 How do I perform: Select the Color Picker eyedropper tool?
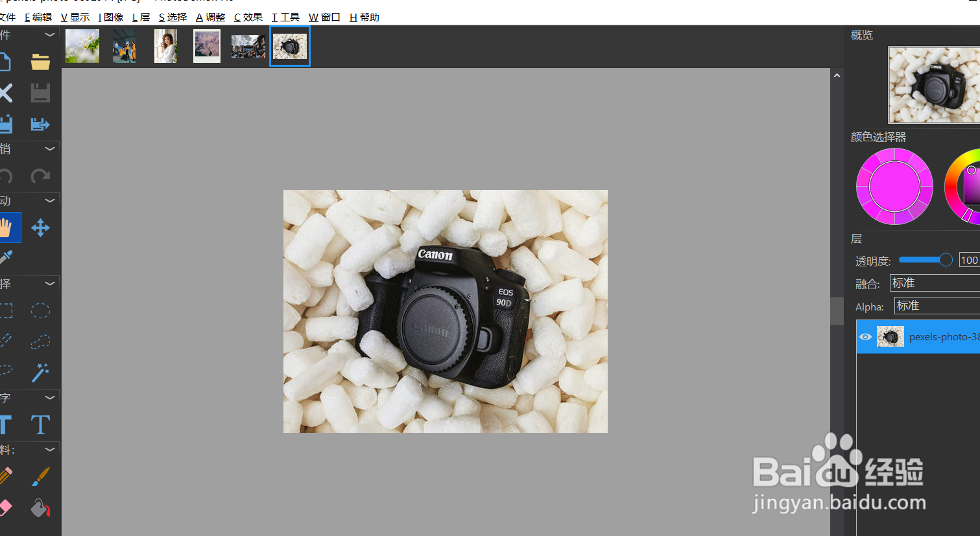pos(5,257)
